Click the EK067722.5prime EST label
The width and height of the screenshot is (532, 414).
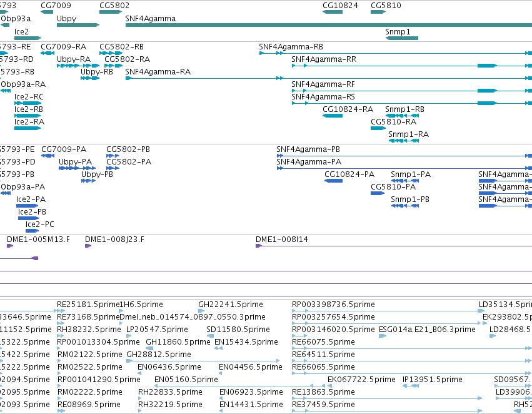pos(361,380)
